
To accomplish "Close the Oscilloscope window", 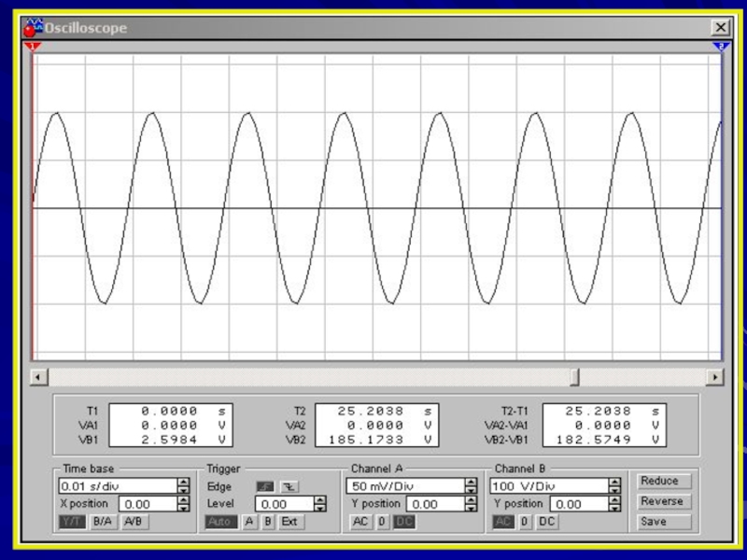I will (x=720, y=28).
